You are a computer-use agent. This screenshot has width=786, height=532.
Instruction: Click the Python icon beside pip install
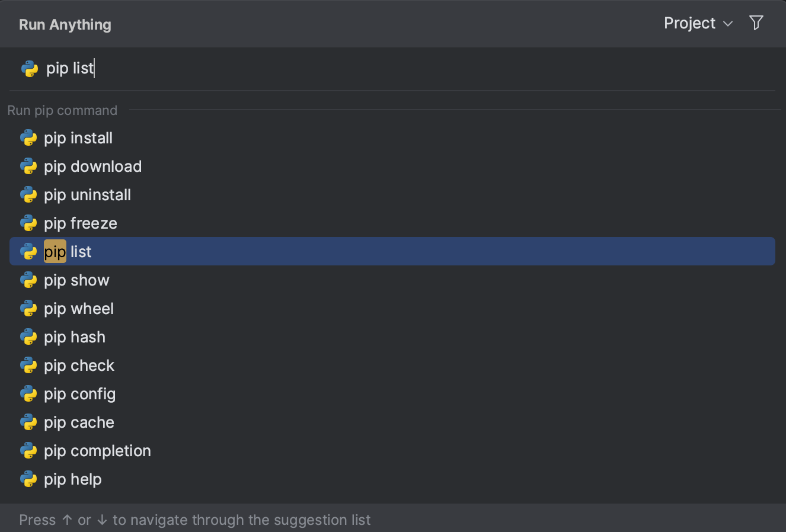click(x=28, y=137)
